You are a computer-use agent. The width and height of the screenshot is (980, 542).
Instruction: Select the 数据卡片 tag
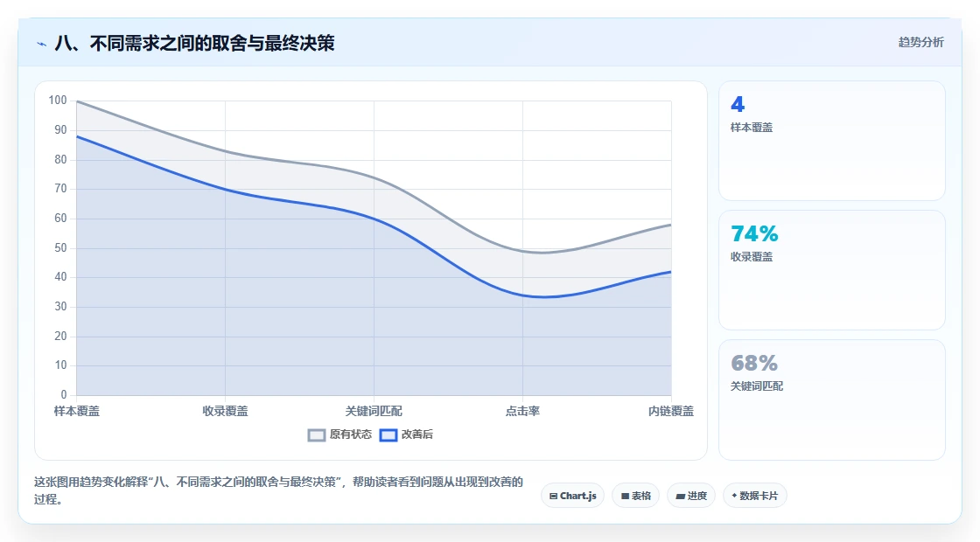[x=754, y=496]
